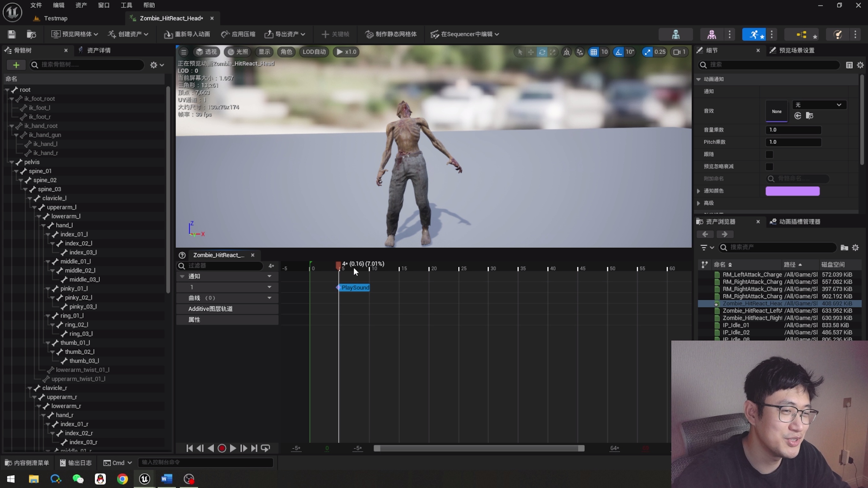The height and width of the screenshot is (488, 868).
Task: Enable the 预览忽略衰减 checkbox
Action: 769,166
